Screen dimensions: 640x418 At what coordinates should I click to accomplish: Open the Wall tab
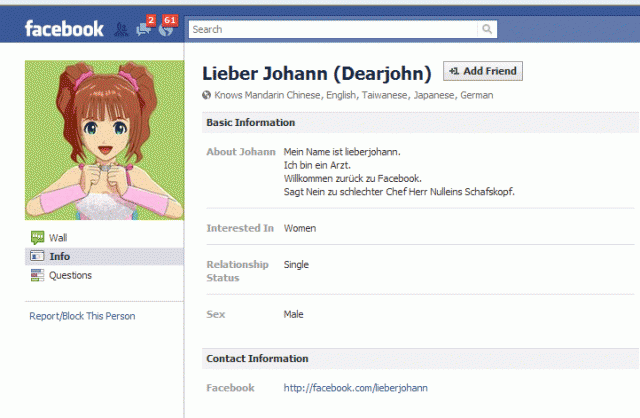point(104,238)
